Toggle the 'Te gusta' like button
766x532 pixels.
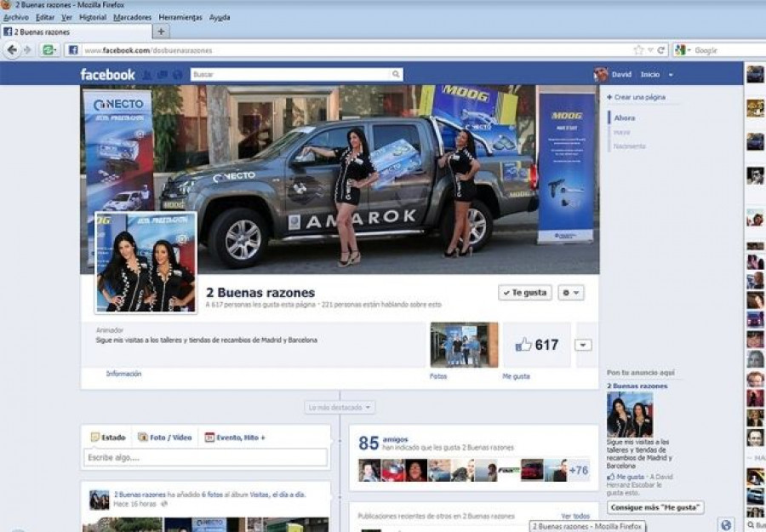(525, 293)
